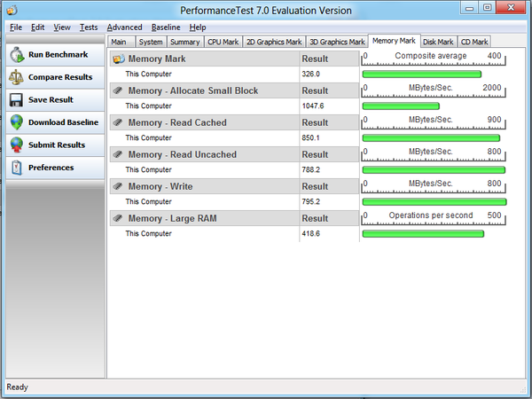Click the Compare Results scales icon
This screenshot has width=532, height=399.
tap(16, 77)
